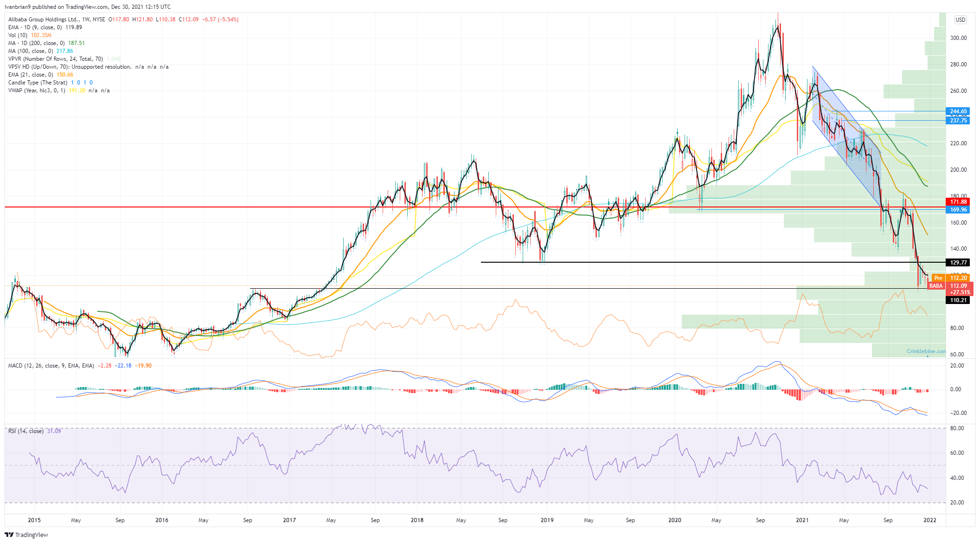The height and width of the screenshot is (543, 980).
Task: Click the TradingView logo icon
Action: [x=9, y=535]
